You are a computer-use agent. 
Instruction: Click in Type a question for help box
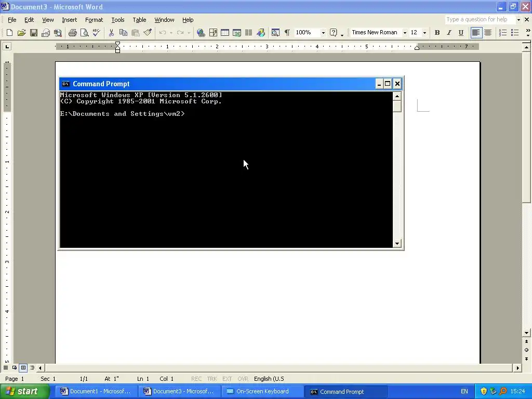[480, 20]
